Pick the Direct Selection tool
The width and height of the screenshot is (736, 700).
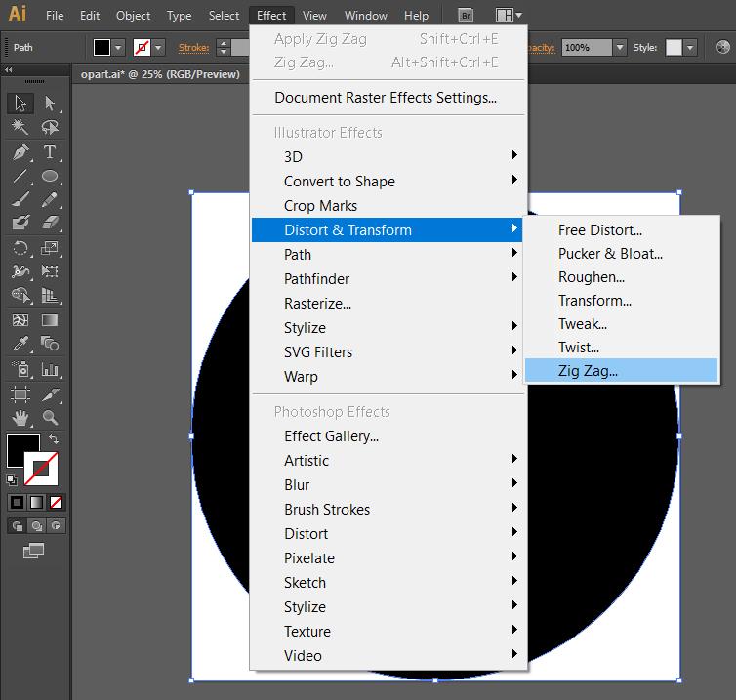point(50,103)
